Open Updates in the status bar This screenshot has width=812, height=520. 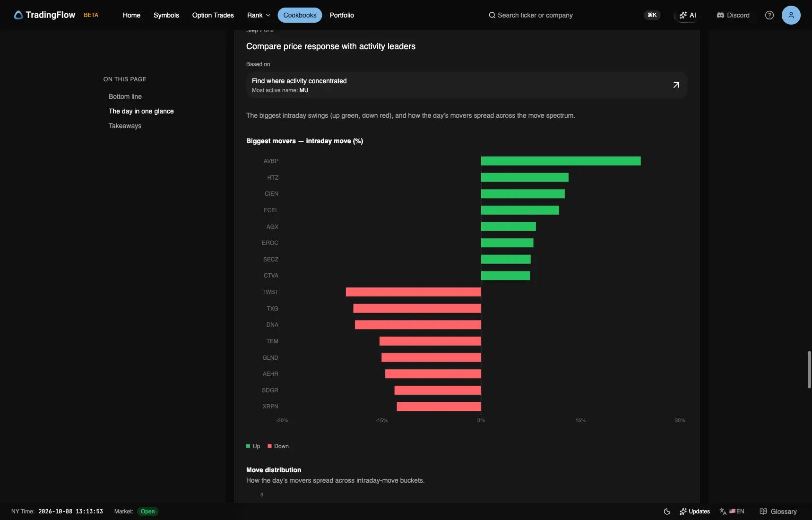[x=695, y=511]
